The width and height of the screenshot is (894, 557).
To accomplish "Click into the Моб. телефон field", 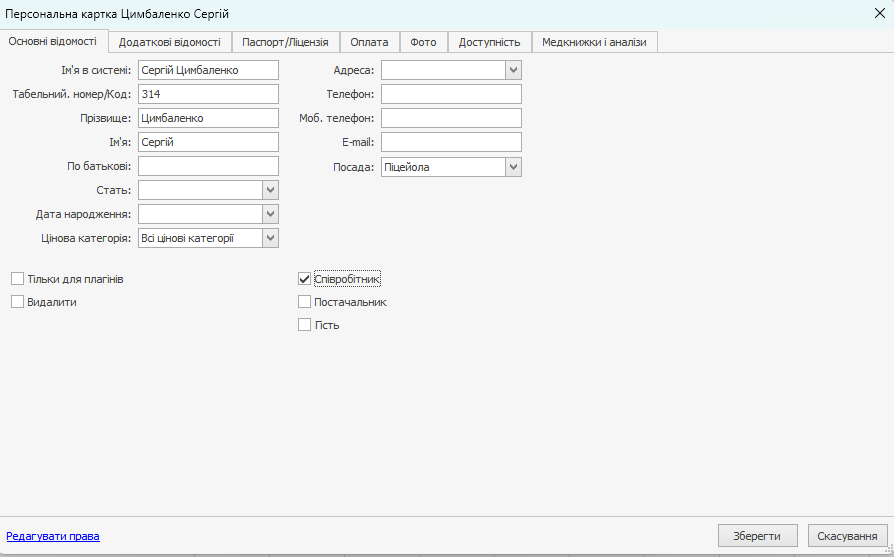I will [451, 118].
